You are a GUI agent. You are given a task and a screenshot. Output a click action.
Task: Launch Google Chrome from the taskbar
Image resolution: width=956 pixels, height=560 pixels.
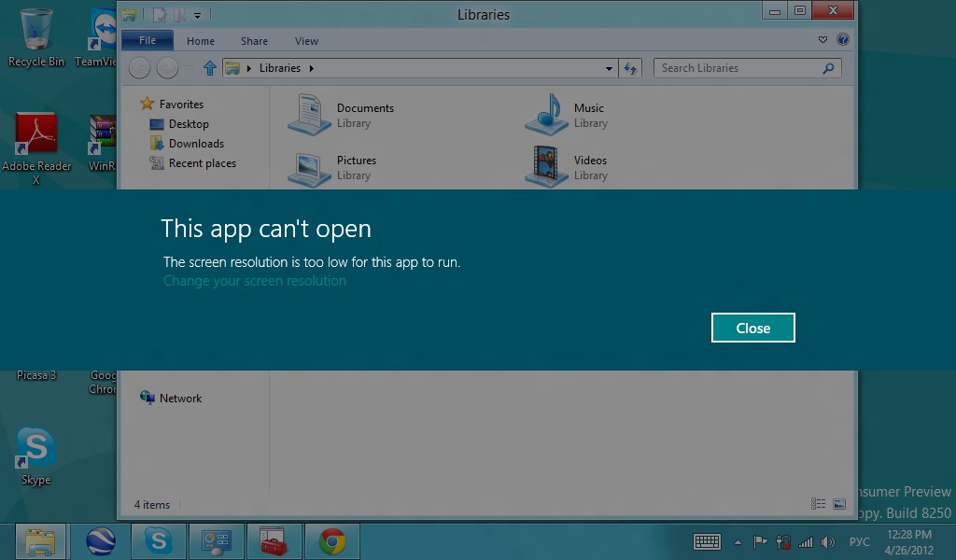(331, 541)
